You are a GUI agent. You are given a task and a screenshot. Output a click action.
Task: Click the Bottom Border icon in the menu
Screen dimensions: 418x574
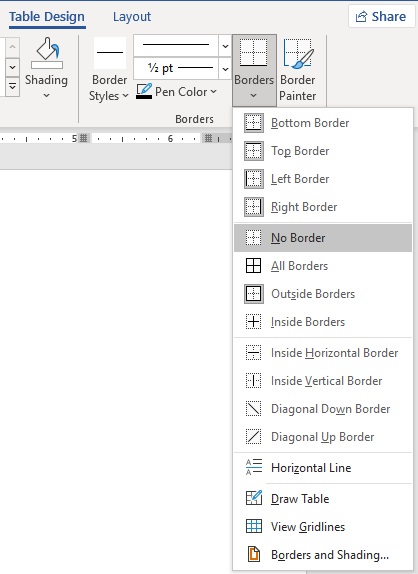(253, 123)
